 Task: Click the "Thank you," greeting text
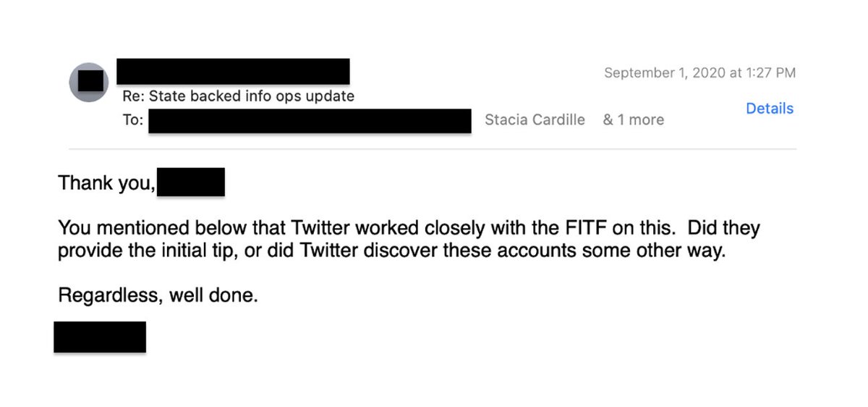pos(106,183)
